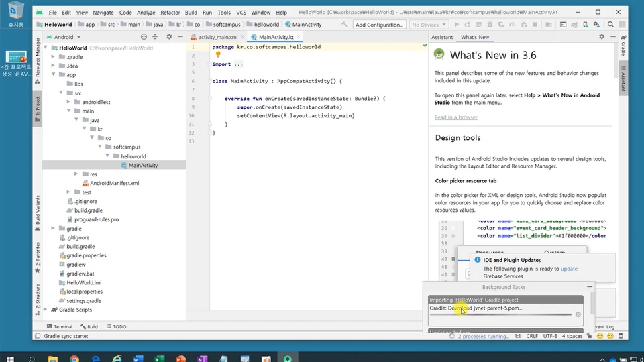This screenshot has width=644, height=362.
Task: Expand the androidTest folder
Action: pyautogui.click(x=68, y=102)
